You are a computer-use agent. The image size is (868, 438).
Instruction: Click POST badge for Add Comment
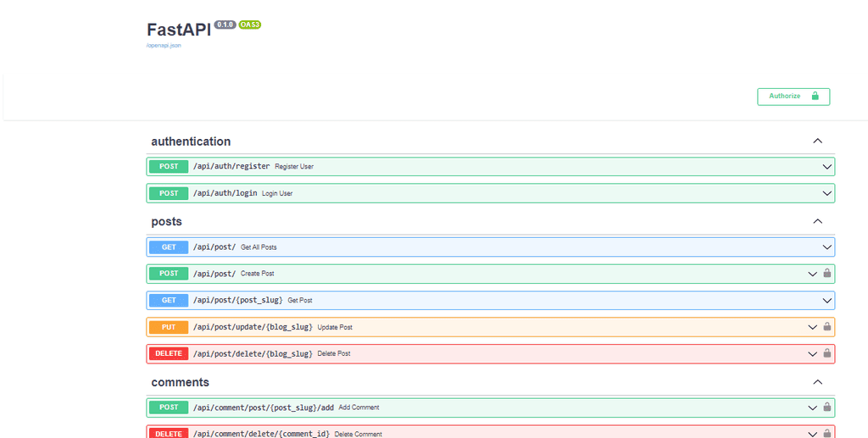(169, 407)
